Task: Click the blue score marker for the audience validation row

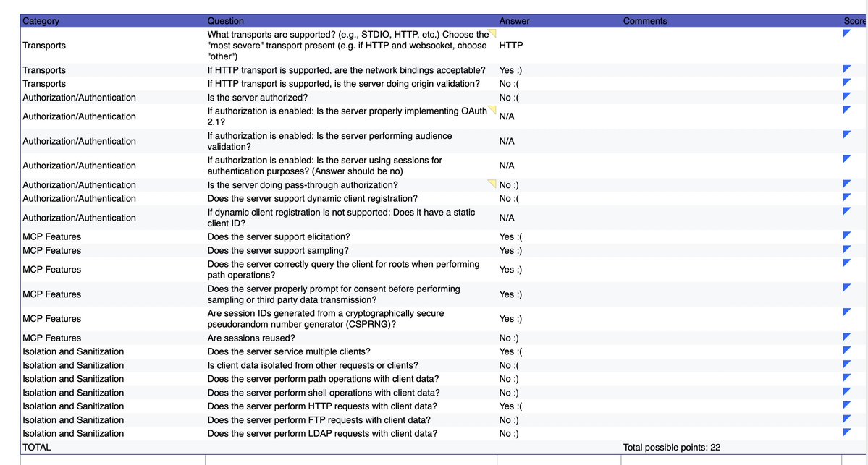Action: pyautogui.click(x=846, y=135)
